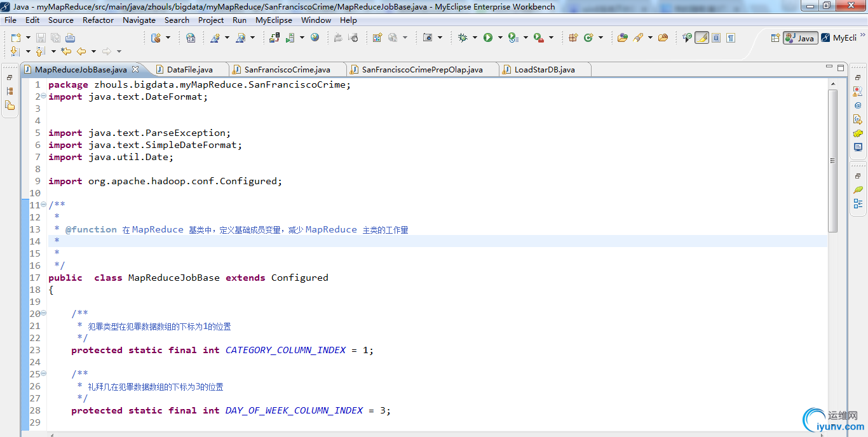Open dropdown arrow next to Run icon
The height and width of the screenshot is (437, 868).
500,38
